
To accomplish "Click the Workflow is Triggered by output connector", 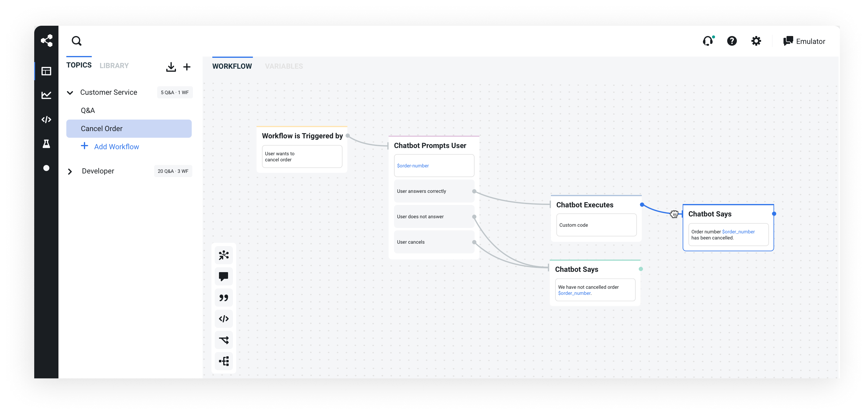I will click(x=348, y=136).
